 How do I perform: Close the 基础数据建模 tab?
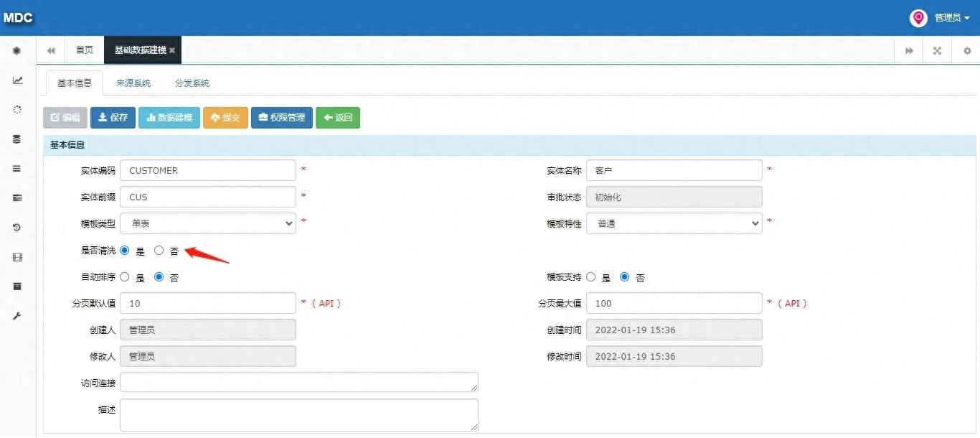pyautogui.click(x=172, y=50)
